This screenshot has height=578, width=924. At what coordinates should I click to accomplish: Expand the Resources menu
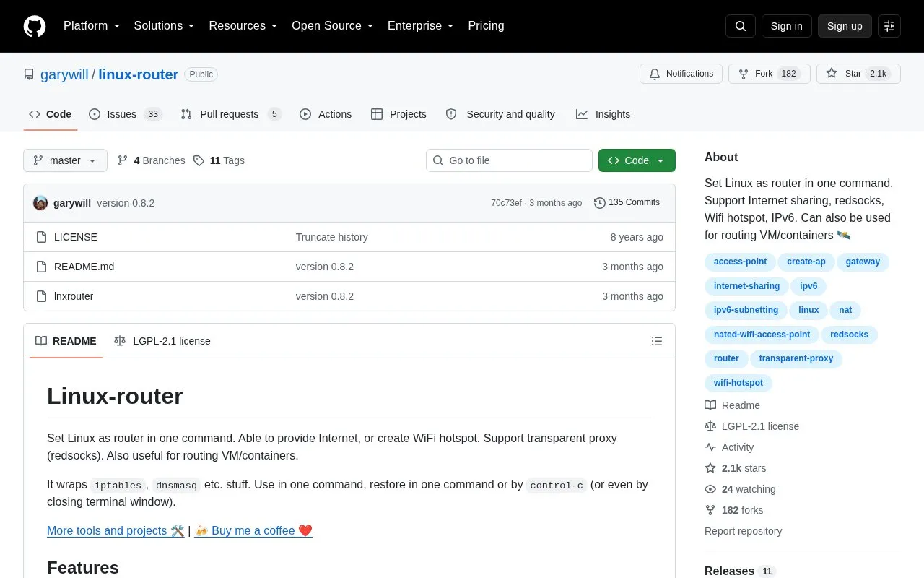pos(243,26)
